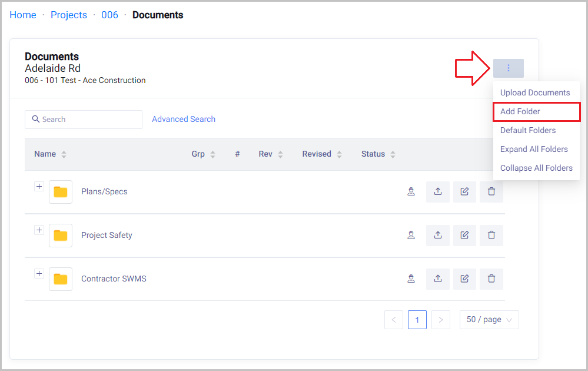Click upload icon for Plans/Specs folder

tap(438, 192)
